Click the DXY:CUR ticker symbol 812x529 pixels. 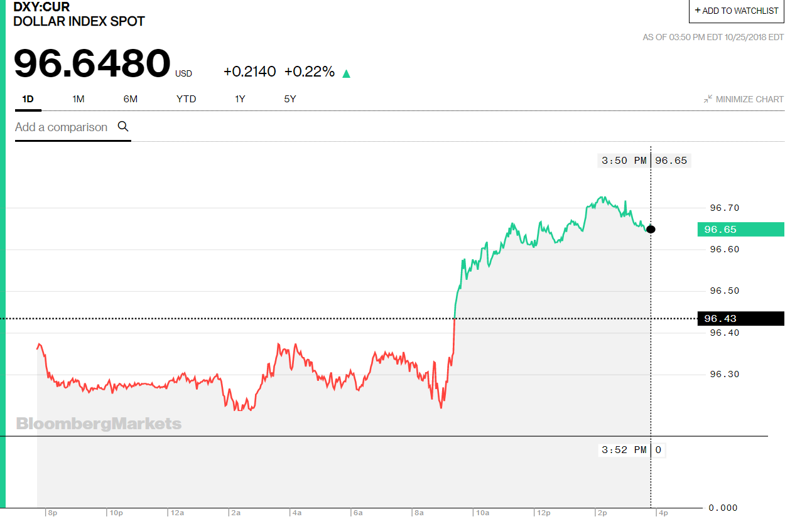(x=41, y=8)
